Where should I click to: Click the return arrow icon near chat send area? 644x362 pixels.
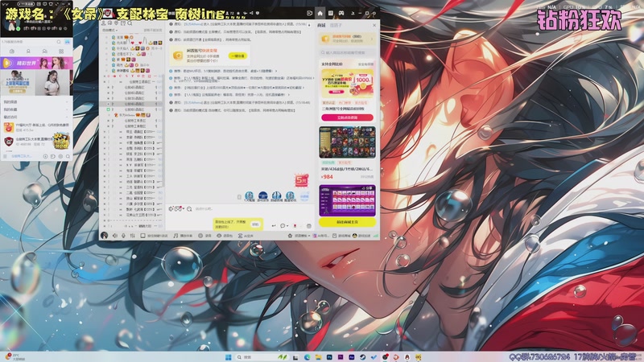tap(274, 226)
